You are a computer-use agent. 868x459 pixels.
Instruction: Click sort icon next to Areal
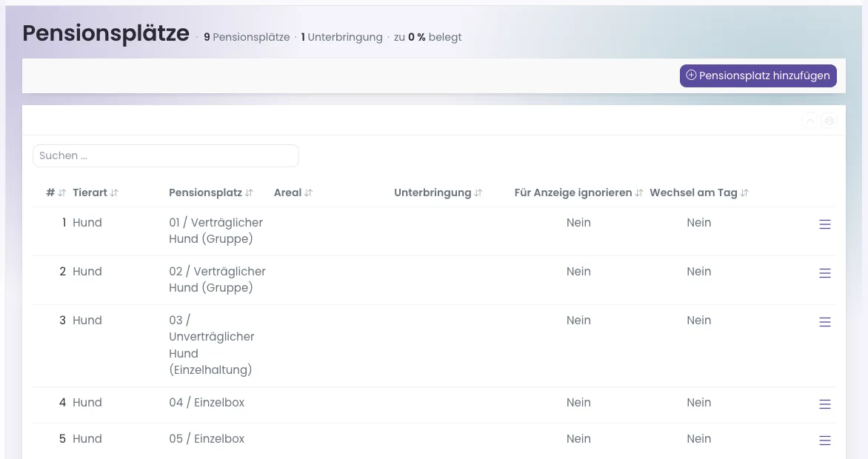pyautogui.click(x=308, y=192)
